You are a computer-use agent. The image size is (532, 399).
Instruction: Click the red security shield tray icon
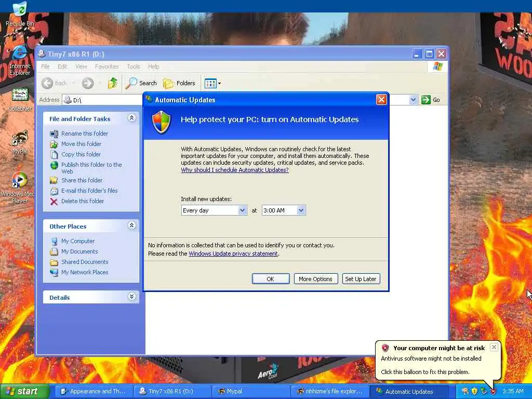coord(494,392)
